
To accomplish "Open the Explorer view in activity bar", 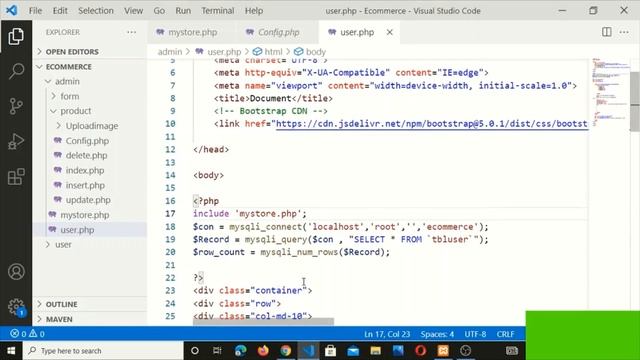I will coord(16,36).
